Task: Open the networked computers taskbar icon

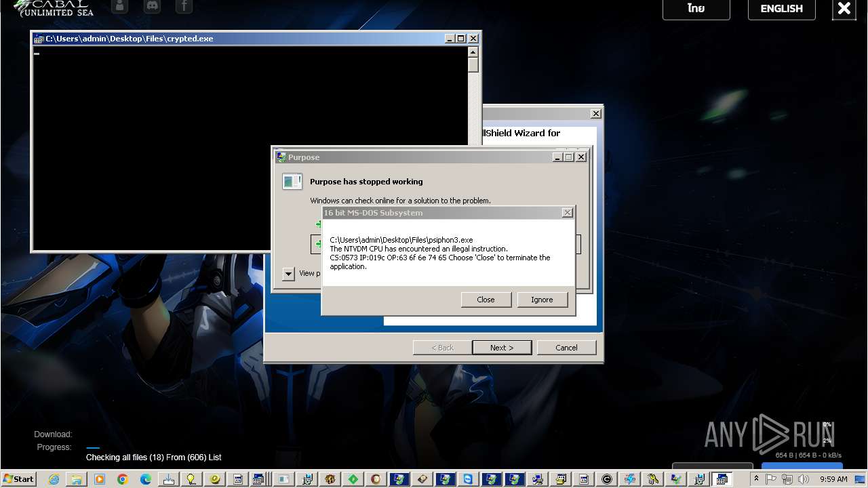Action: (538, 479)
